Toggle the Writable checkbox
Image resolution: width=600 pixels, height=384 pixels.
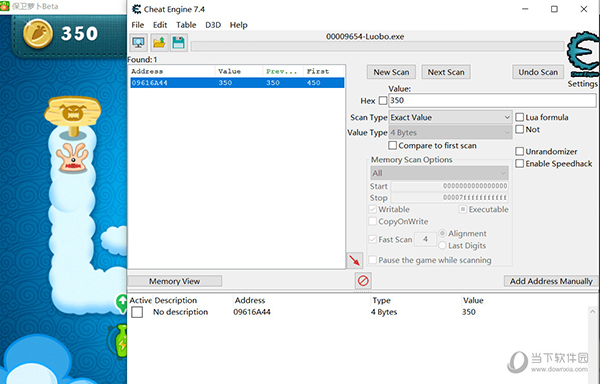pyautogui.click(x=373, y=209)
